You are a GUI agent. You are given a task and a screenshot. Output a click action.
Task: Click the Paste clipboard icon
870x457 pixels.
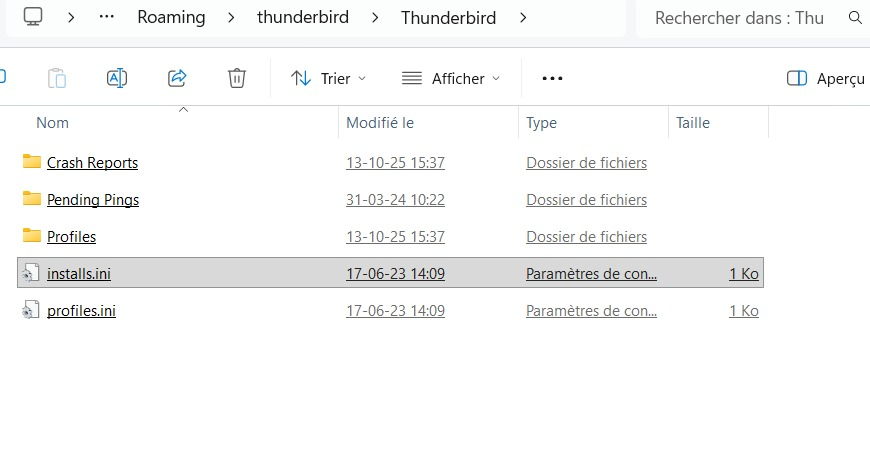[57, 78]
